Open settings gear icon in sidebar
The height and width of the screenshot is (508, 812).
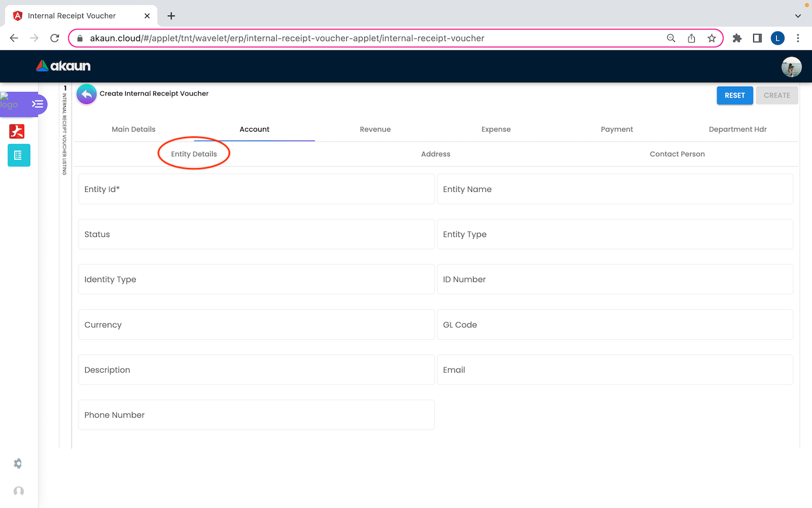click(18, 463)
